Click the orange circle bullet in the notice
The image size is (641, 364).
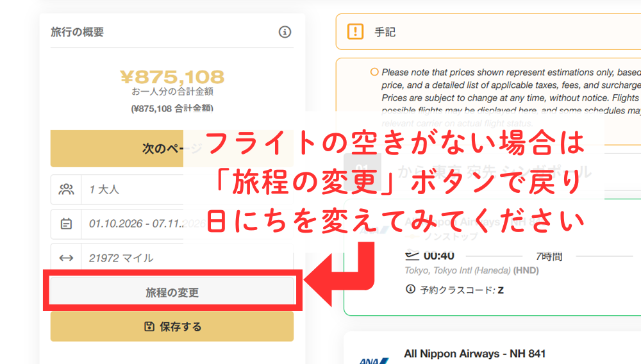[374, 72]
